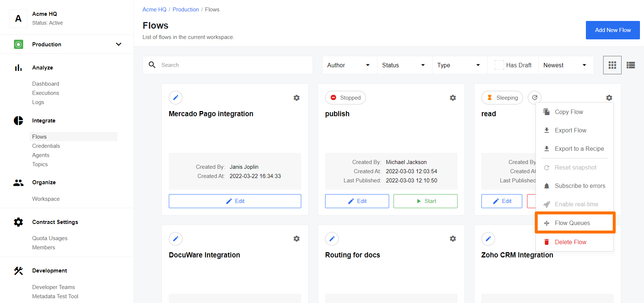The width and height of the screenshot is (644, 303).
Task: Open Dashboard in sidebar
Action: (46, 84)
